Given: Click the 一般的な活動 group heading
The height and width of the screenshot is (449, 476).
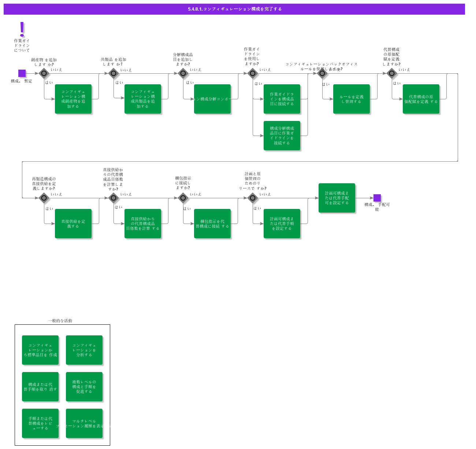Looking at the screenshot, I should (60, 321).
